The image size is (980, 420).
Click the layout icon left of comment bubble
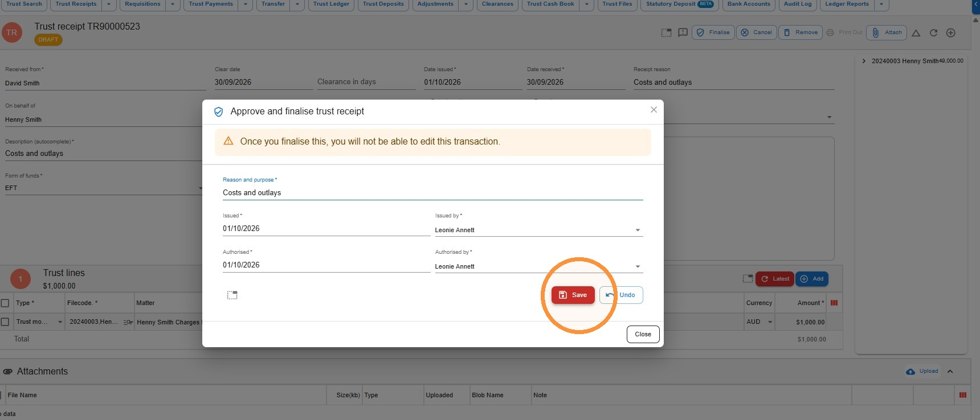666,33
